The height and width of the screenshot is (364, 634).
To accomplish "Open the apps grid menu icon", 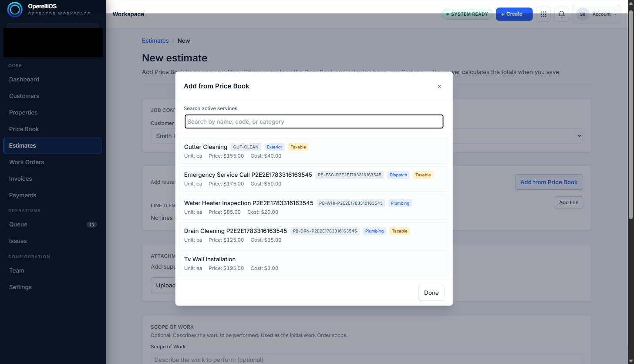I will coord(543,14).
